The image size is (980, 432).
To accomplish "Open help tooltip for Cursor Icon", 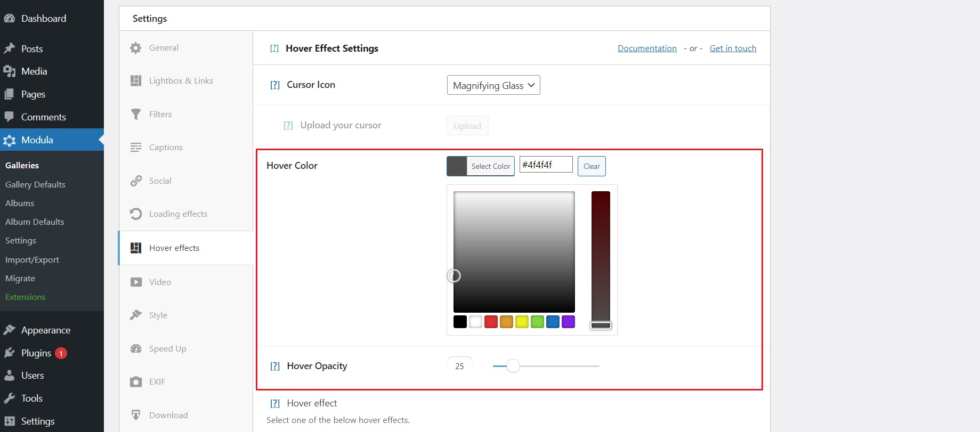I will (x=275, y=85).
